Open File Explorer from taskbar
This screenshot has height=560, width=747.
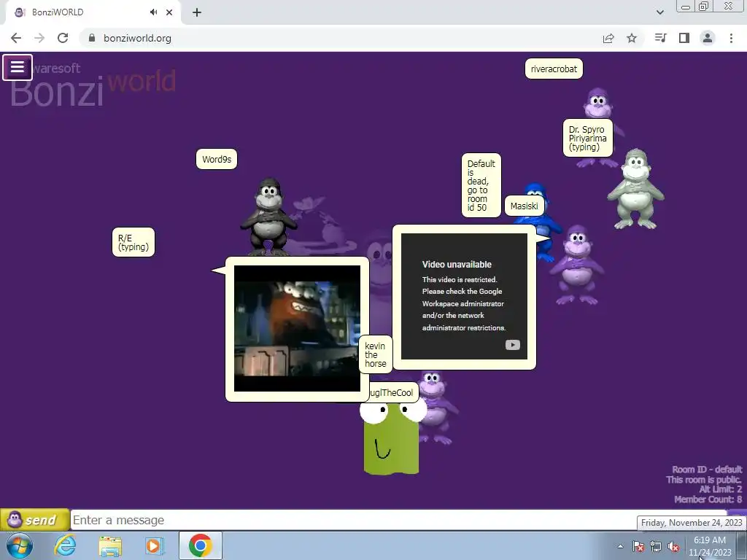point(110,545)
